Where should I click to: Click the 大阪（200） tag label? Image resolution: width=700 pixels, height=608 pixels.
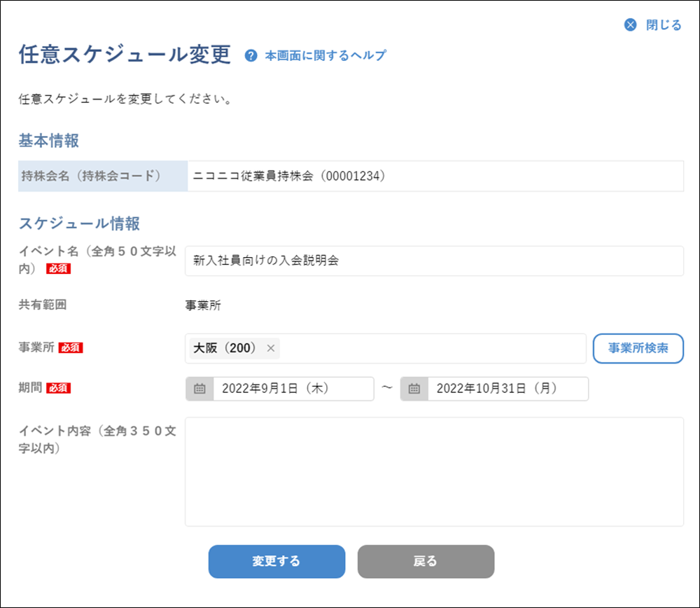pos(225,349)
